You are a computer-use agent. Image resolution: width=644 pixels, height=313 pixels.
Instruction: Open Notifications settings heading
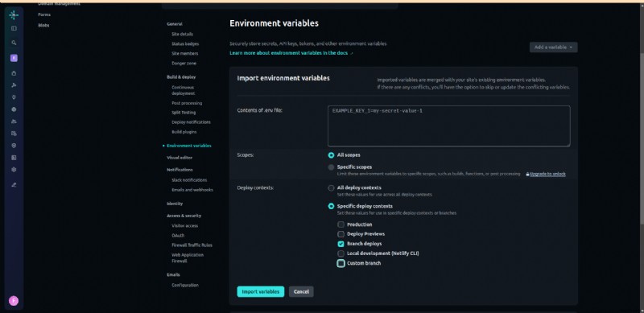(x=180, y=170)
